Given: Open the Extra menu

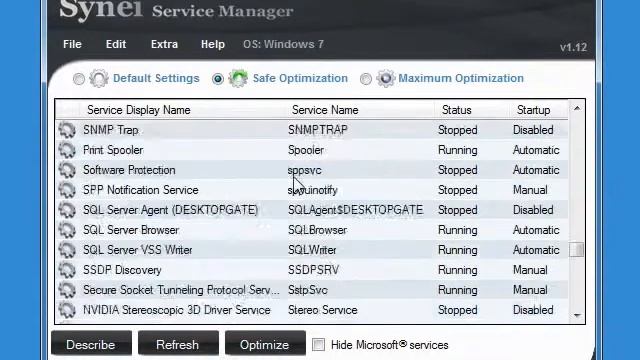Looking at the screenshot, I should click(x=164, y=44).
